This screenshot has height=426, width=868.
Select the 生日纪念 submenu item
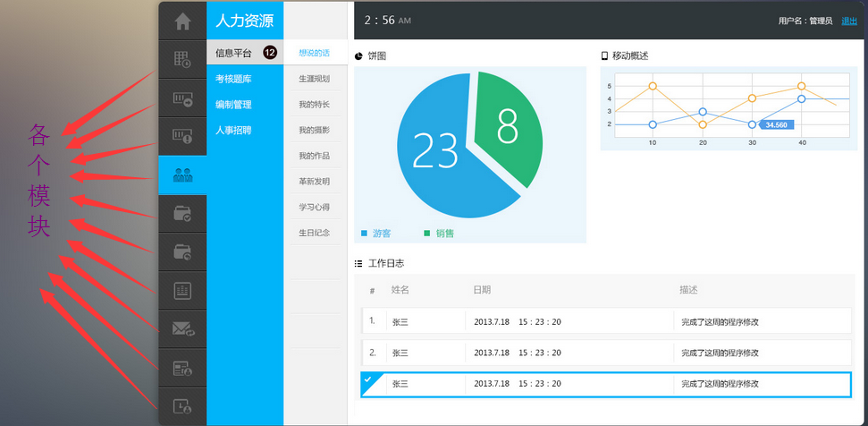[x=315, y=233]
